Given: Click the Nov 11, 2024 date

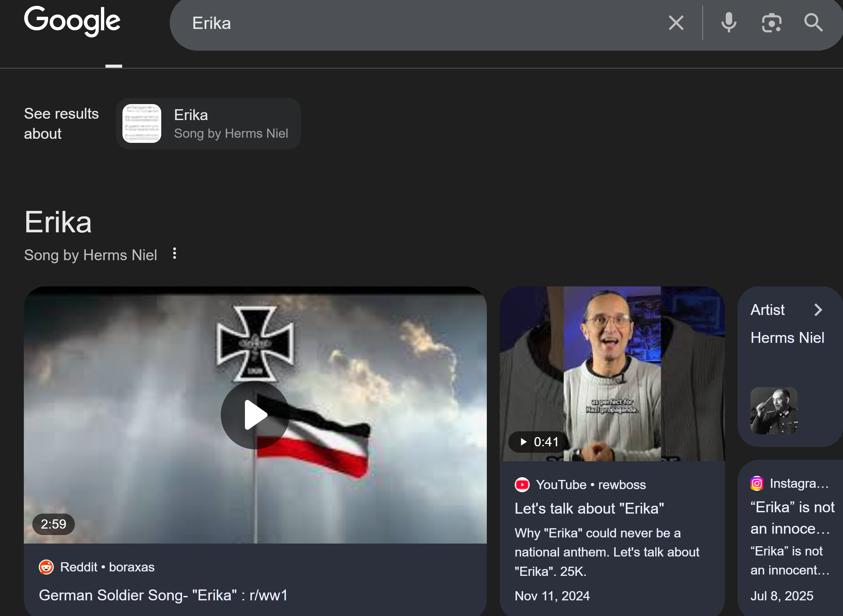Looking at the screenshot, I should point(552,596).
